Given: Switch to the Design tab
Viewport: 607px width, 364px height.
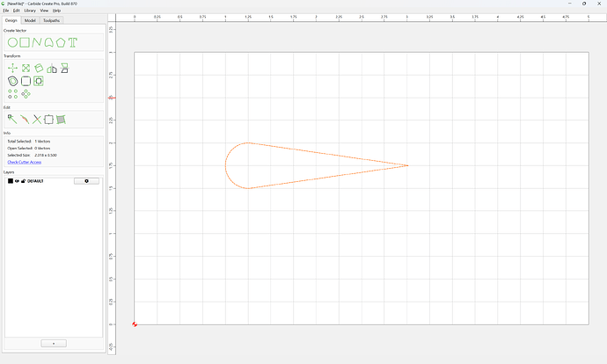Looking at the screenshot, I should click(x=11, y=20).
